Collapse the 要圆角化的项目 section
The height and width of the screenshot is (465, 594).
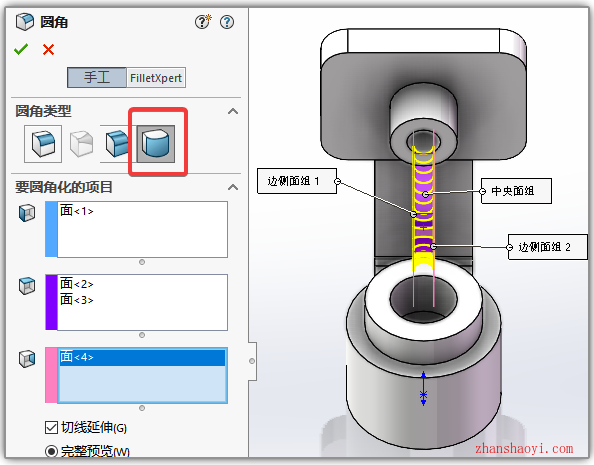point(233,187)
